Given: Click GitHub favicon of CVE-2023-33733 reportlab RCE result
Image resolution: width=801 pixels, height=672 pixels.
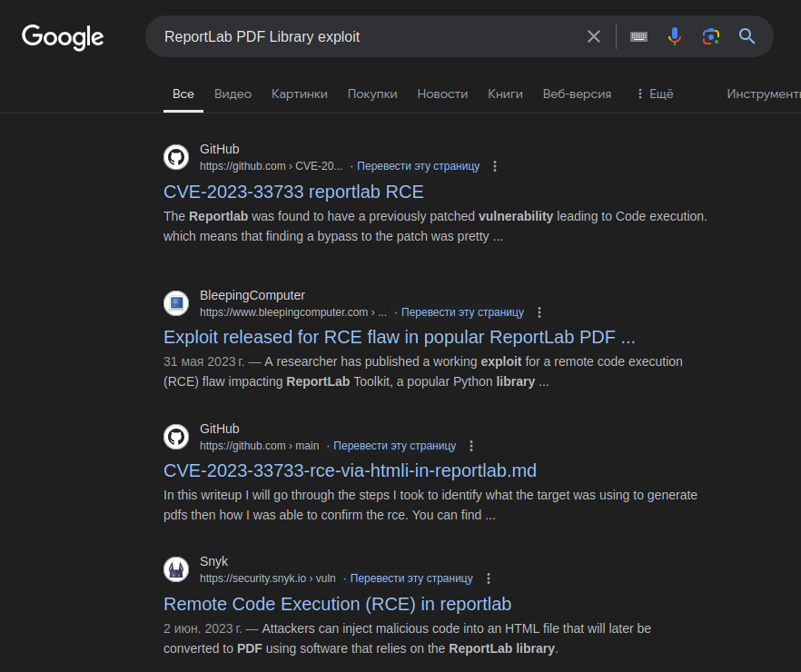Looking at the screenshot, I should [x=176, y=157].
